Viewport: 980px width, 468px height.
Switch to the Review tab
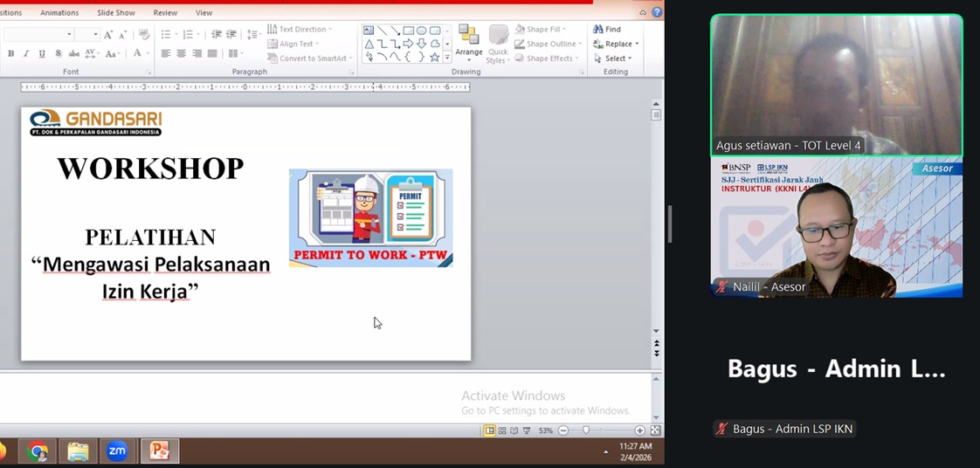coord(165,13)
